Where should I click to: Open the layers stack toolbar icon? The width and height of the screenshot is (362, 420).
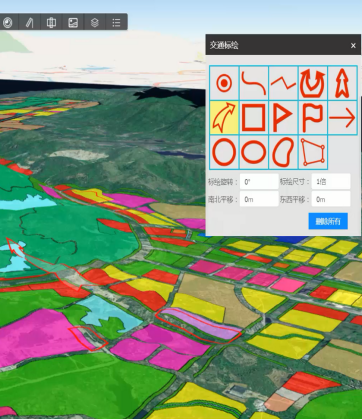pos(95,22)
